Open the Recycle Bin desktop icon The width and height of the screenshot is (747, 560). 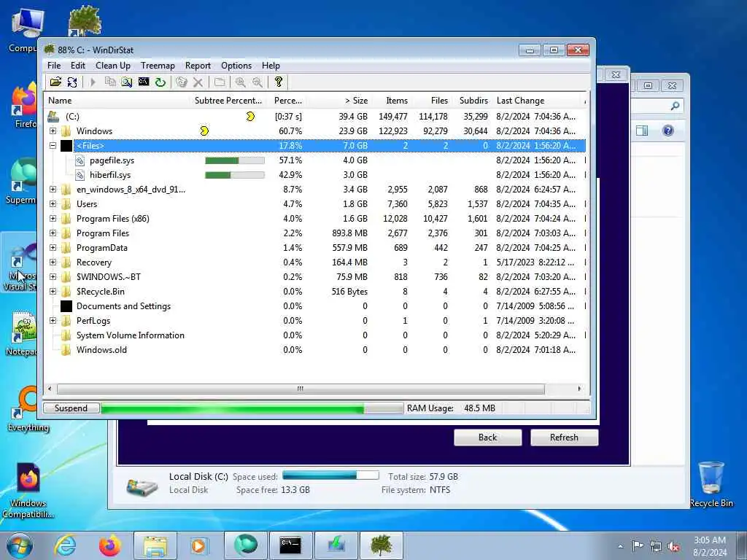click(x=711, y=483)
